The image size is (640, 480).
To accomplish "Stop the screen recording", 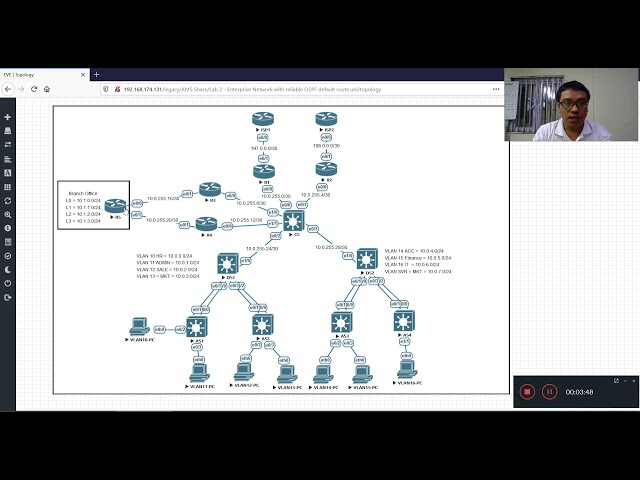I will click(x=527, y=392).
